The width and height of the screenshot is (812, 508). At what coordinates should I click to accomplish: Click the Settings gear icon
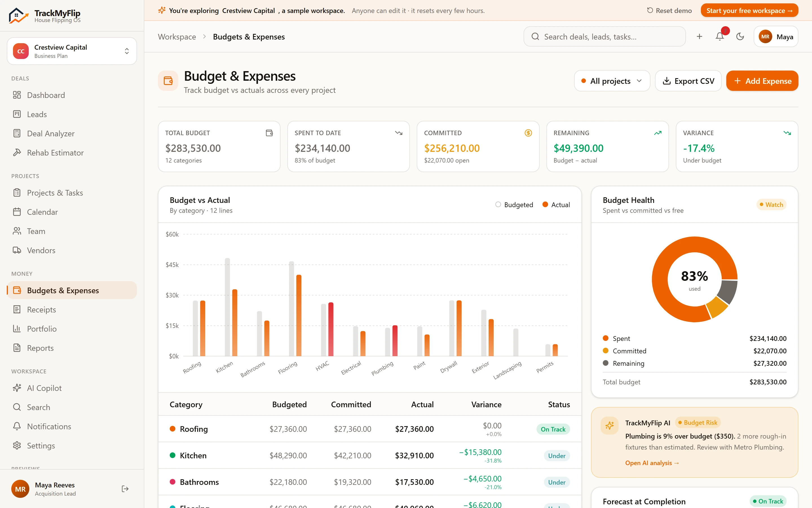pos(17,445)
